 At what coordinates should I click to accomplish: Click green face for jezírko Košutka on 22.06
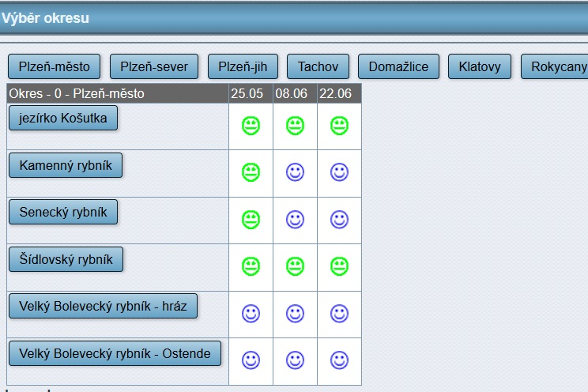(x=339, y=126)
